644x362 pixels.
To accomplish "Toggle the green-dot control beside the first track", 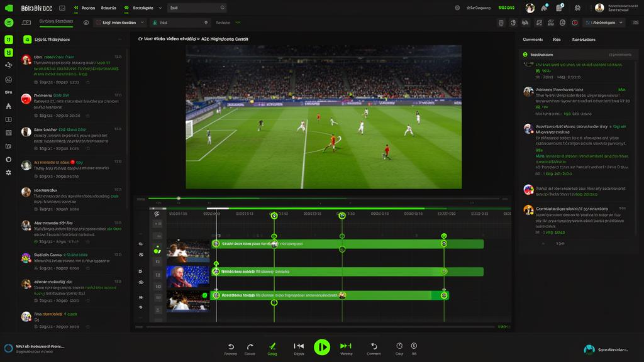I will [157, 250].
